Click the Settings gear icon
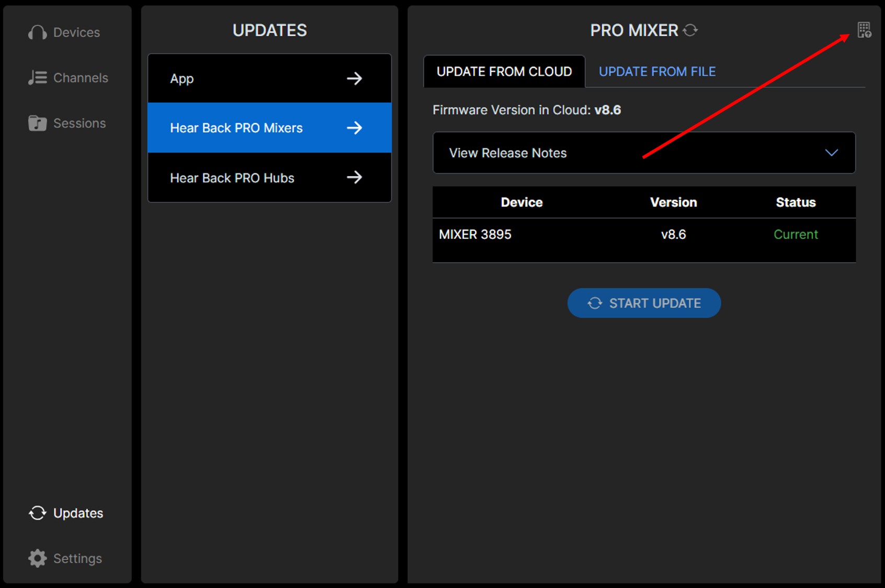The height and width of the screenshot is (588, 885). 37,558
